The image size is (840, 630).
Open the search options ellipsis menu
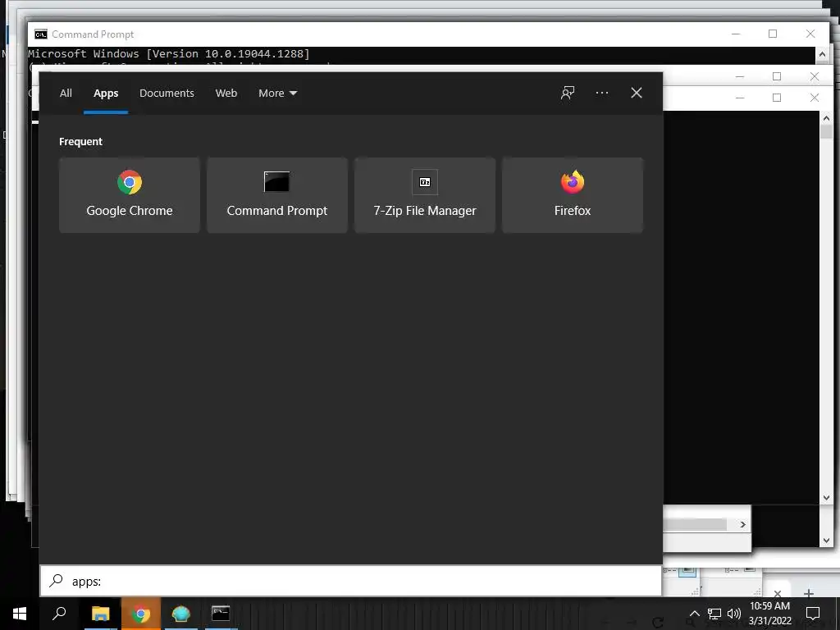pyautogui.click(x=602, y=94)
